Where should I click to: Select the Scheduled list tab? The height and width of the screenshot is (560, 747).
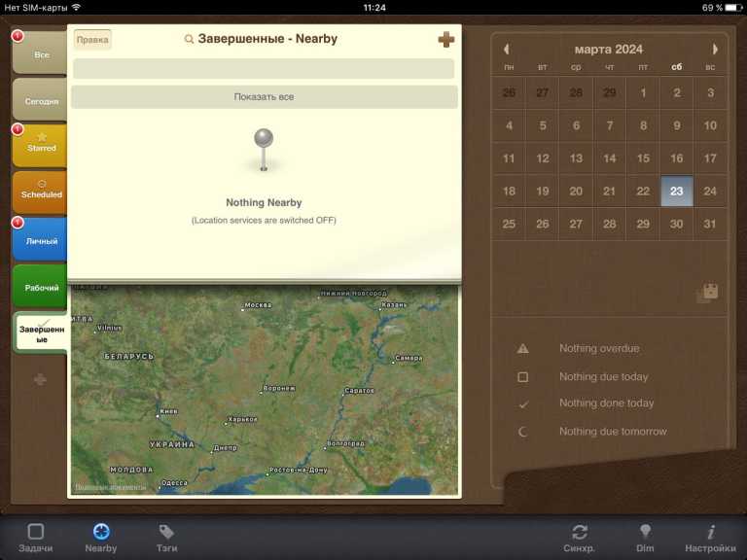41,191
